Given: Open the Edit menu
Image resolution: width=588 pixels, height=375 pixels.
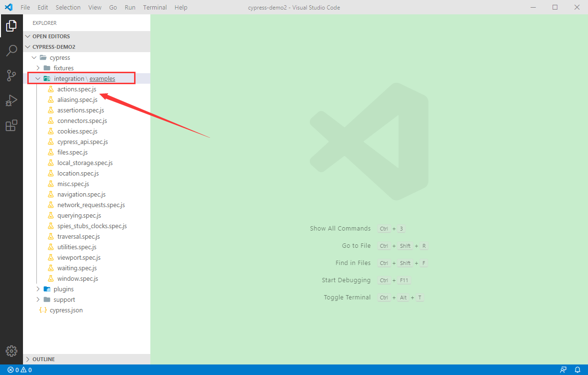Looking at the screenshot, I should (43, 7).
